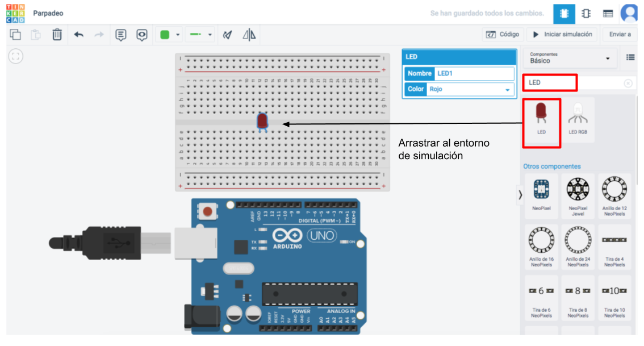
Task: Toggle notes visibility icon
Action: [141, 35]
